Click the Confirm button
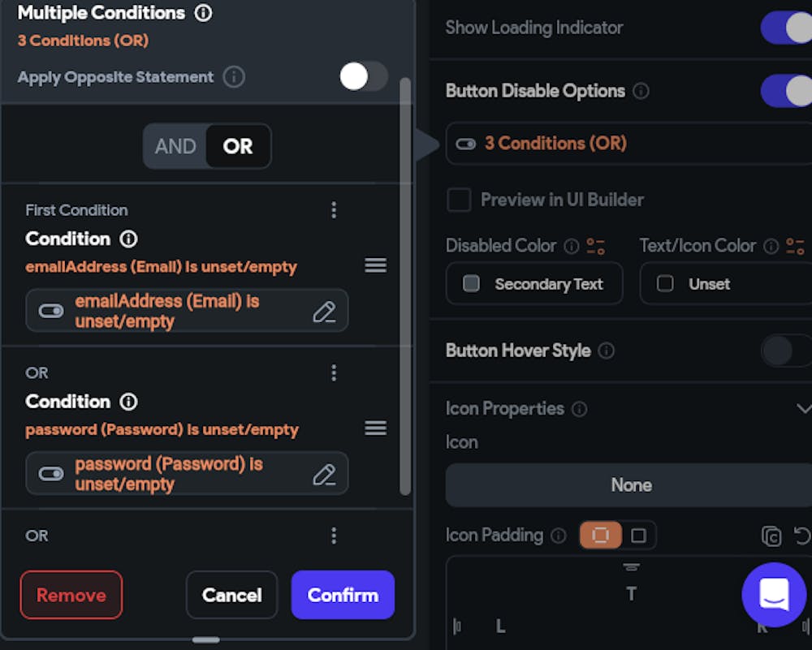Viewport: 812px width, 650px height. pos(343,595)
